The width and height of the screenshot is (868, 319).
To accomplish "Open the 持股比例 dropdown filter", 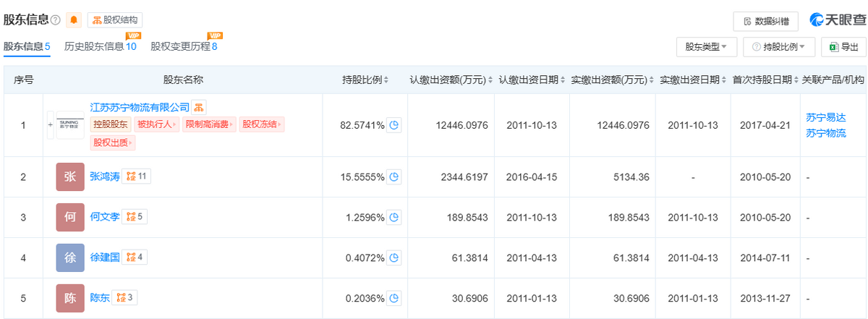I will coord(778,47).
